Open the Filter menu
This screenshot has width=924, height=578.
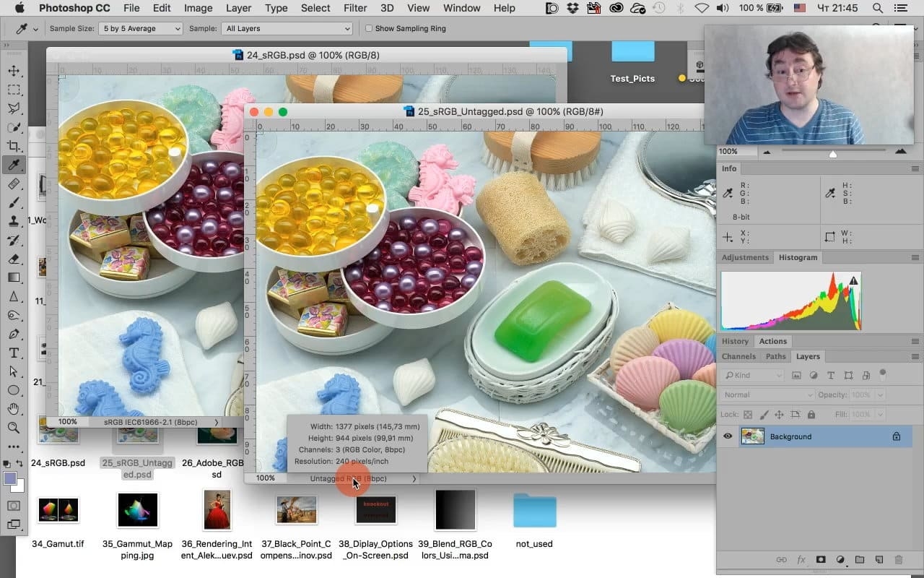coord(355,8)
